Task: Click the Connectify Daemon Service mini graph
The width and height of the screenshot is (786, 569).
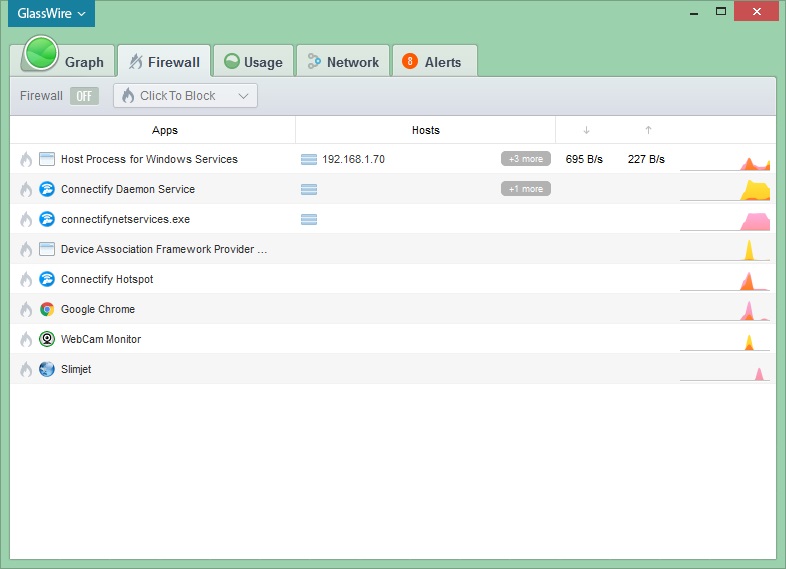Action: point(725,191)
